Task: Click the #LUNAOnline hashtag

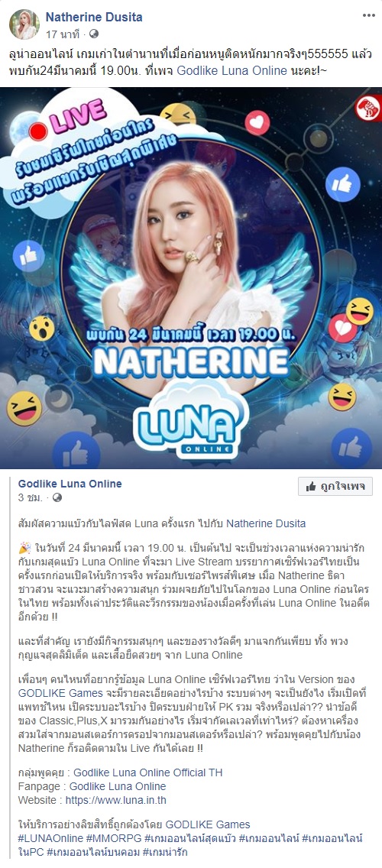Action: 49,839
